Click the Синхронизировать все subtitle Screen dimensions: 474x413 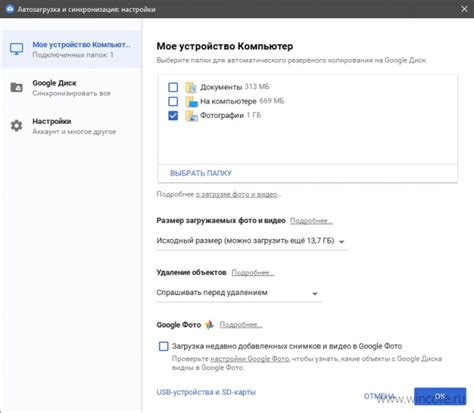[72, 93]
